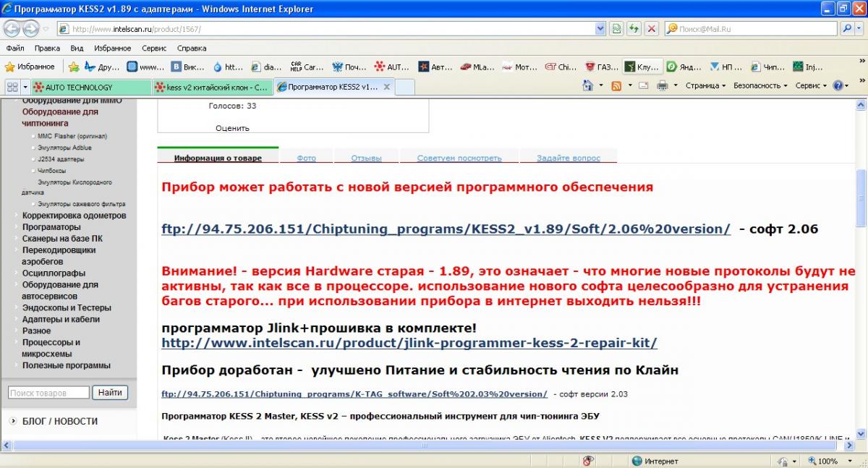Screen dimensions: 868x468
Task: Open the 'Inj...' favorites bar bookmark
Action: click(808, 67)
